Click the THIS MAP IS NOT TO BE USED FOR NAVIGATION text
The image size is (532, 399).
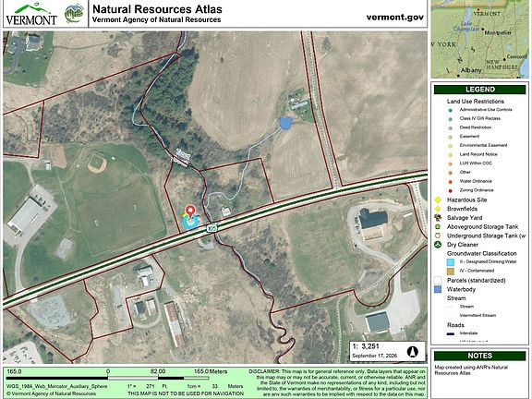coord(186,393)
